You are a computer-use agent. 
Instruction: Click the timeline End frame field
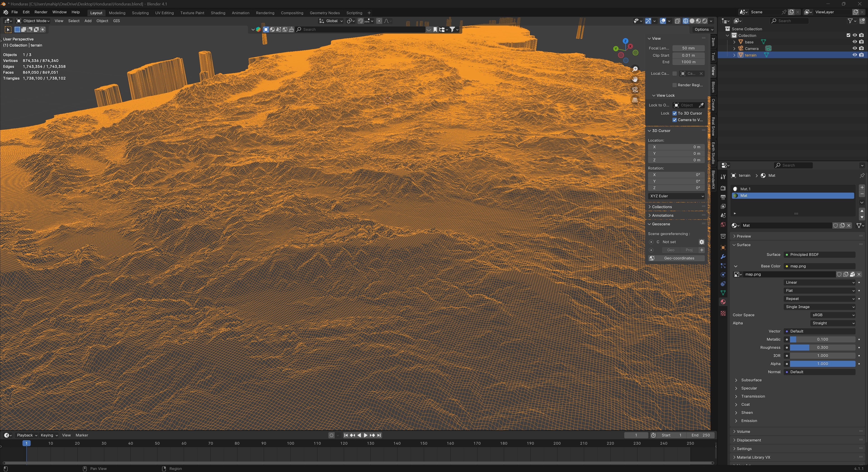point(701,435)
